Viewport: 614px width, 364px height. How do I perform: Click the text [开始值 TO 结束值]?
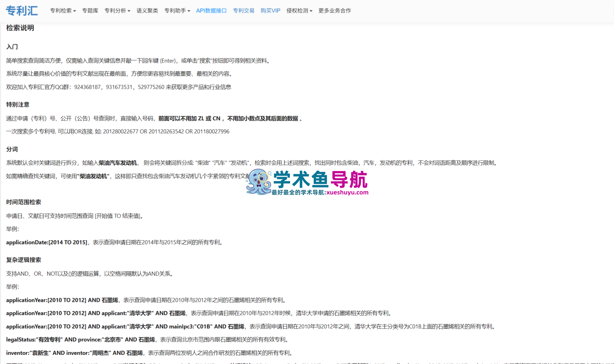[118, 216]
